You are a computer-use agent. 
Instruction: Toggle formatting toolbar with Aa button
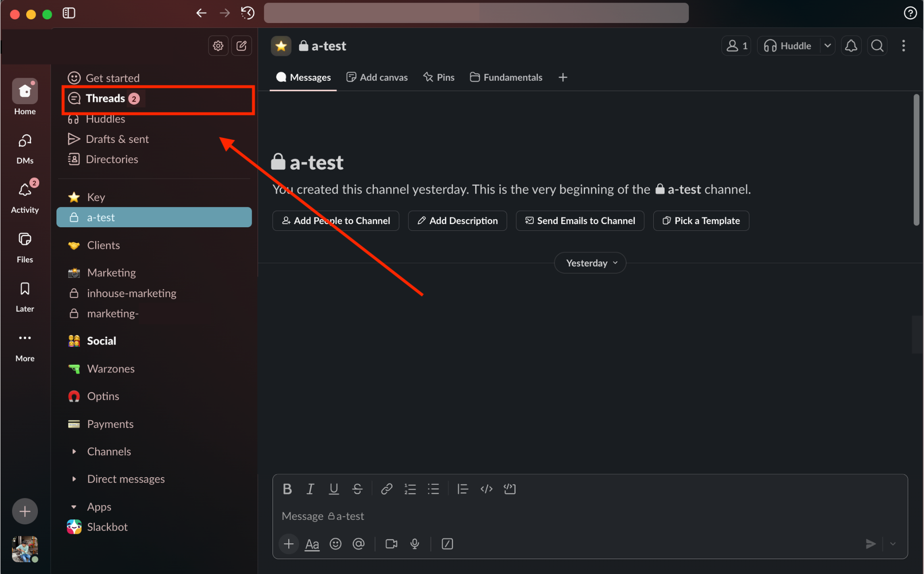(312, 544)
